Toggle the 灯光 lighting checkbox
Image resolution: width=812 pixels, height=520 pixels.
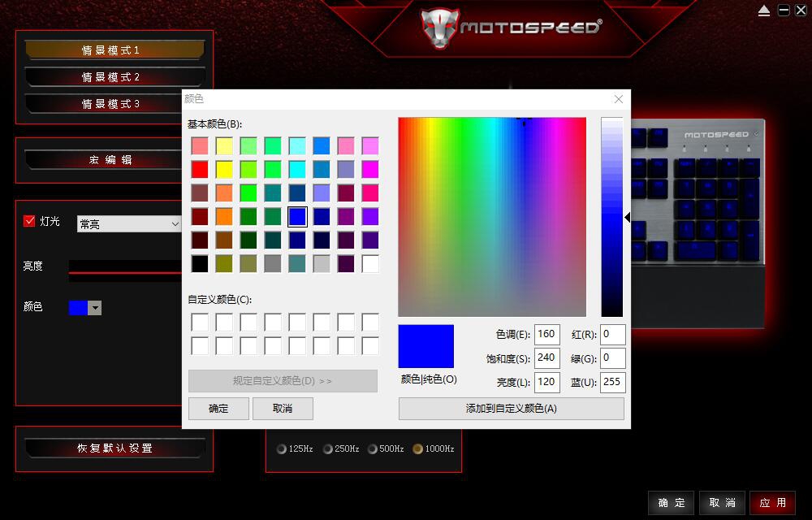pyautogui.click(x=30, y=221)
